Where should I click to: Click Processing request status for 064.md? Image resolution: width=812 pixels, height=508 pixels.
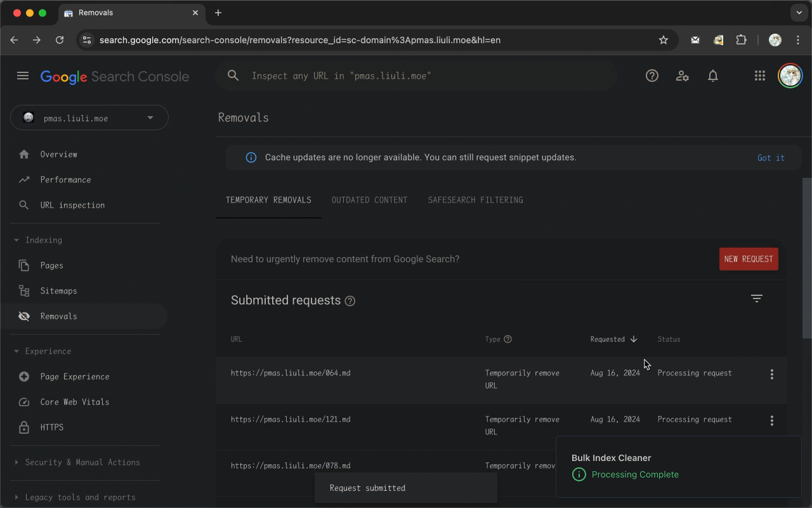click(x=695, y=373)
